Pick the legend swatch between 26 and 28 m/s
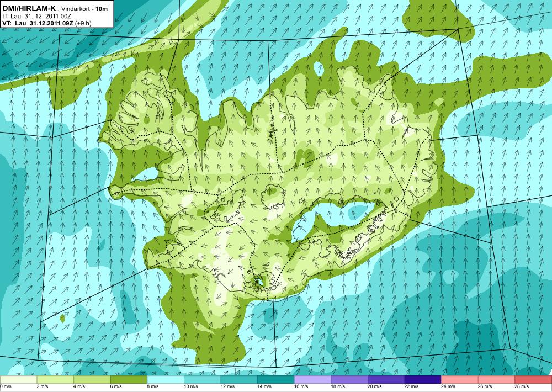This screenshot has width=552, height=392. (x=496, y=379)
